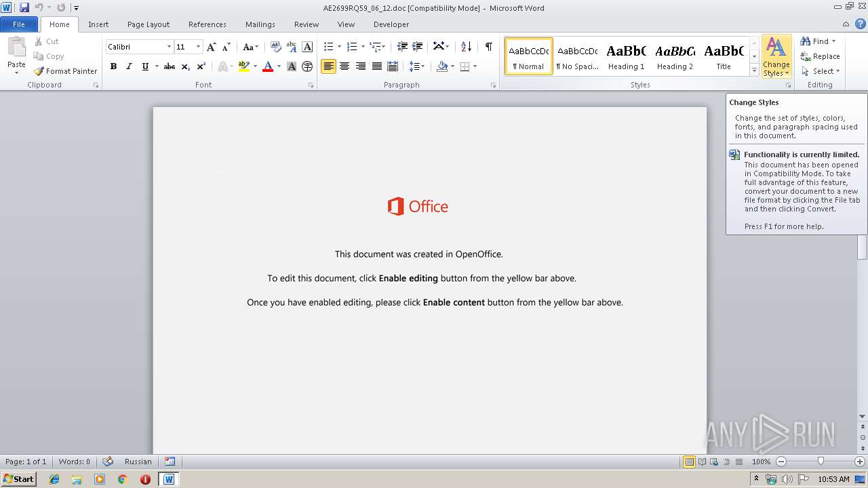Click Replace button

tap(821, 56)
